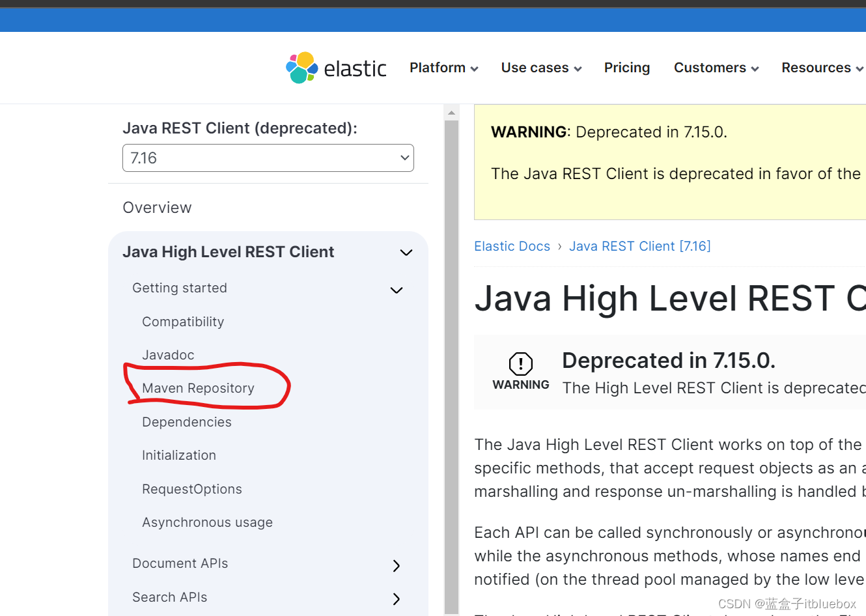Image resolution: width=866 pixels, height=616 pixels.
Task: Open Java High Level REST Client link
Action: click(228, 252)
